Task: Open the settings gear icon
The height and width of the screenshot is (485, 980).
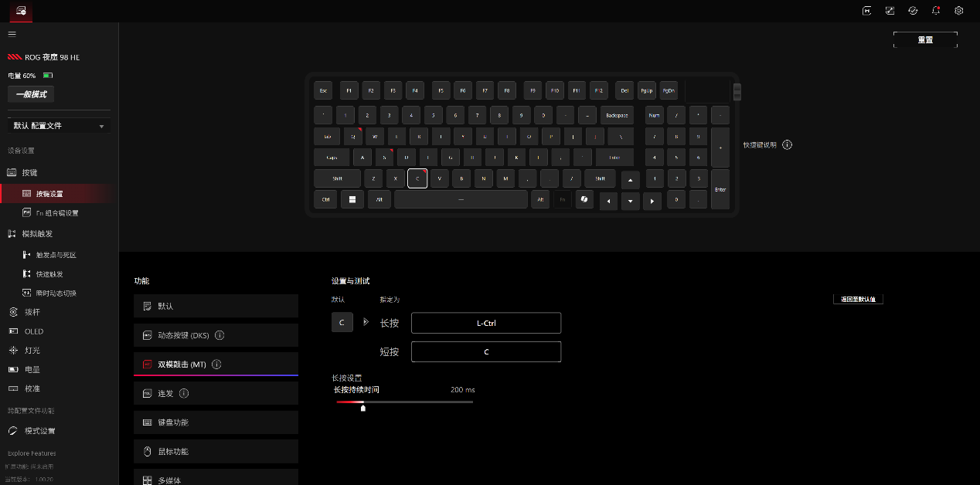Action: click(959, 11)
